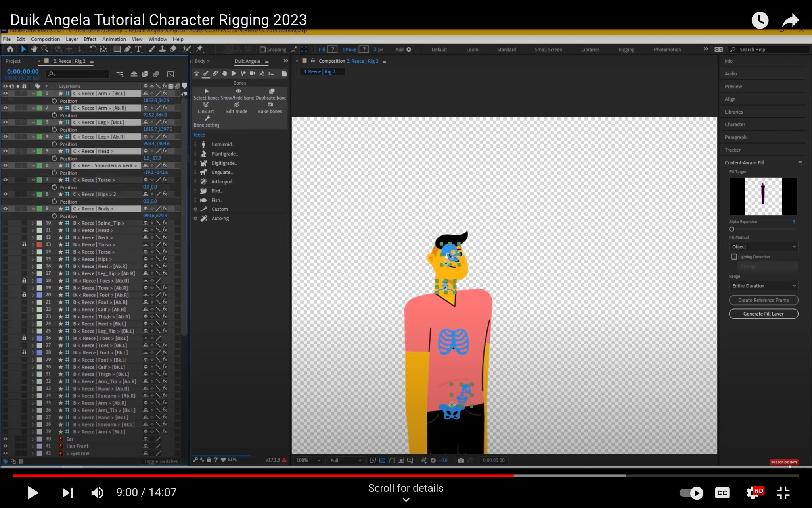The image size is (812, 508).
Task: Select the Hand tool in toolbar
Action: click(34, 49)
